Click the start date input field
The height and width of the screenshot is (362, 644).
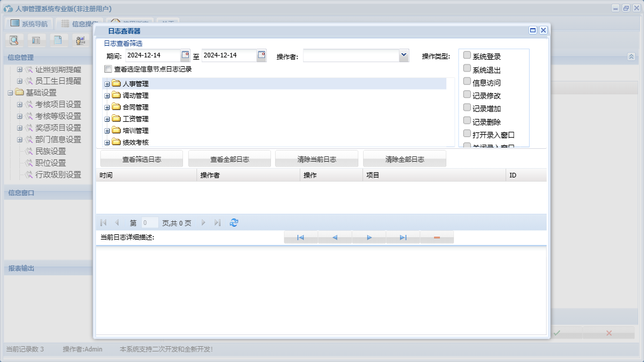point(152,55)
